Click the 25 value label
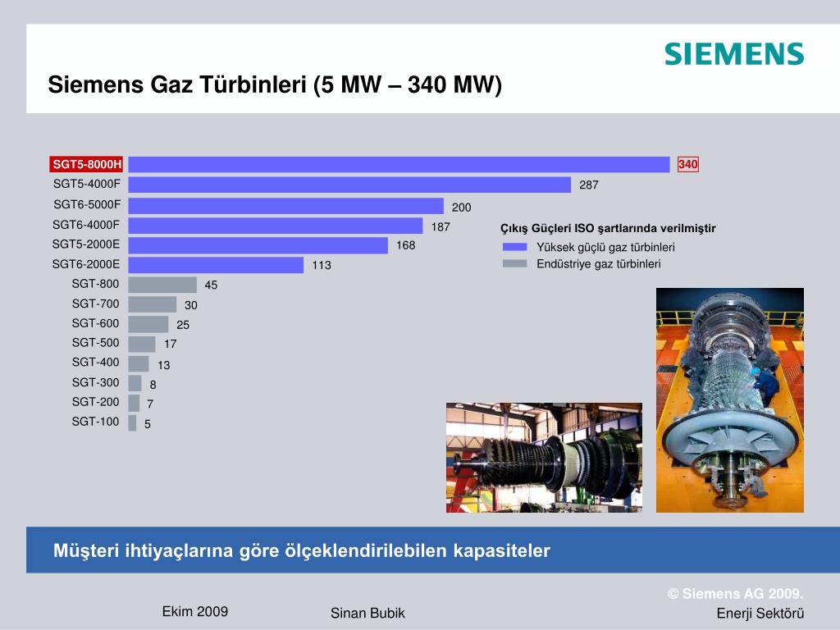This screenshot has width=840, height=630. pos(183,325)
